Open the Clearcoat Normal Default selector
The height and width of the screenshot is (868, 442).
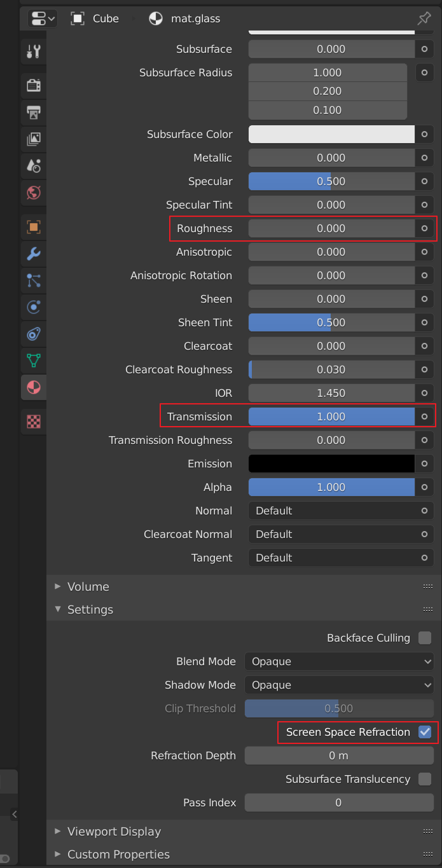[x=340, y=534]
